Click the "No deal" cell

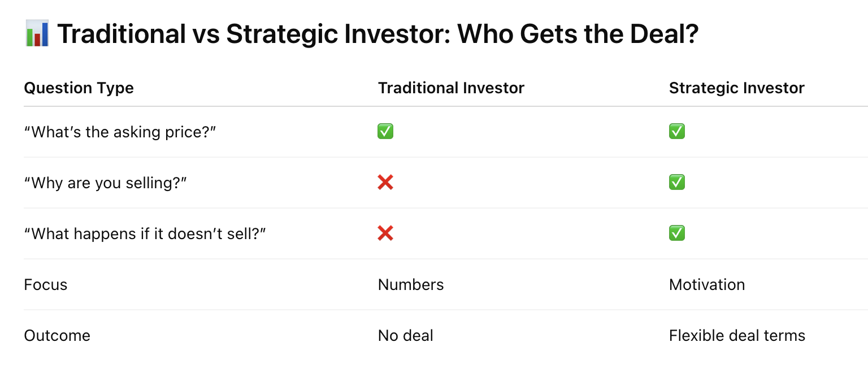(405, 336)
